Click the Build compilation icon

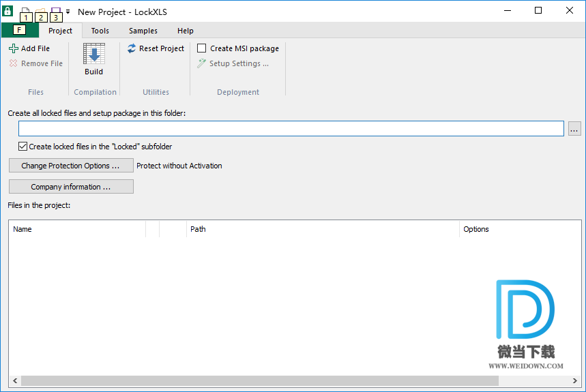tap(94, 54)
